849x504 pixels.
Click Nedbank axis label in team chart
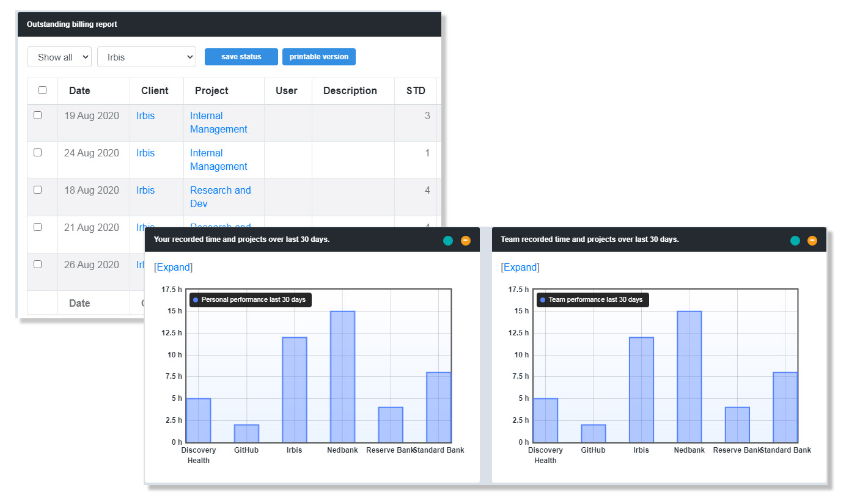click(689, 450)
